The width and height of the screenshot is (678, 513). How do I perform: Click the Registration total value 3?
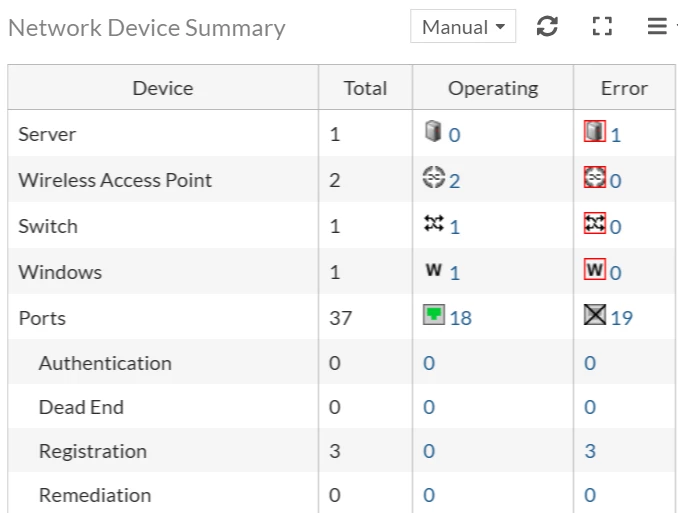point(335,451)
